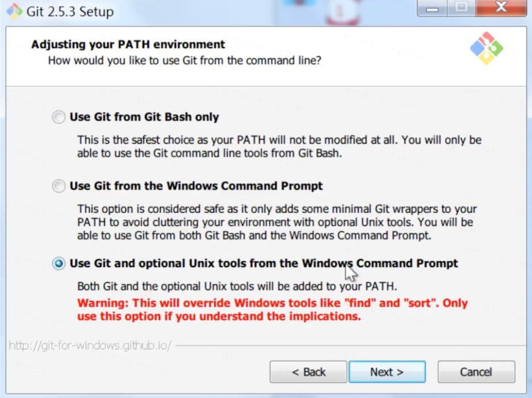Open the git-for-windows.github.io link
Viewport: 532px width, 398px height.
click(x=90, y=345)
